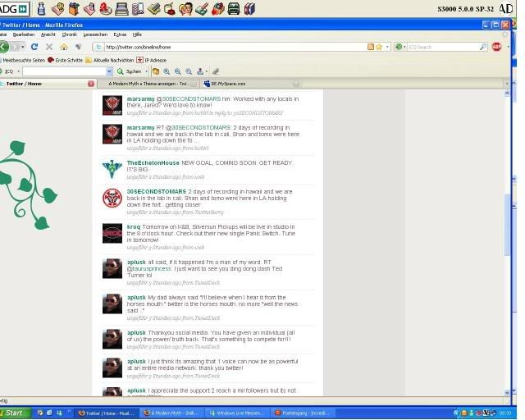Image resolution: width=525 pixels, height=420 pixels.
Task: Click the search magnifier in ICQ Search box
Action: point(483,47)
